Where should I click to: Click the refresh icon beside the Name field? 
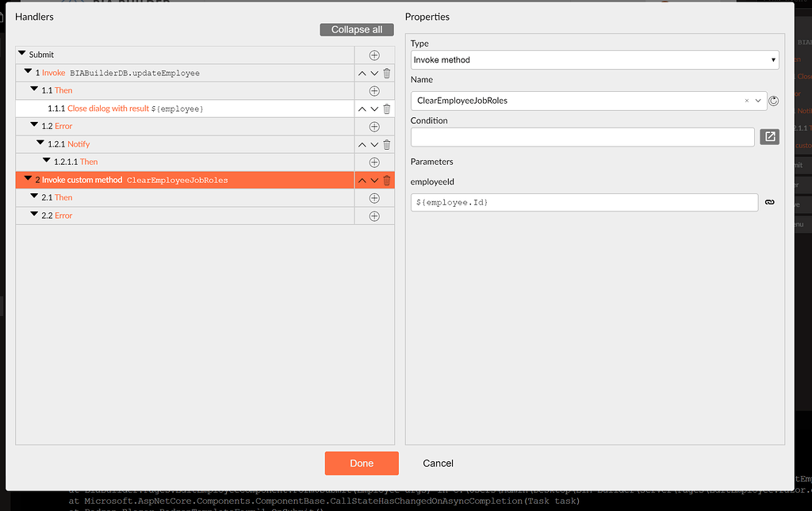tap(773, 101)
